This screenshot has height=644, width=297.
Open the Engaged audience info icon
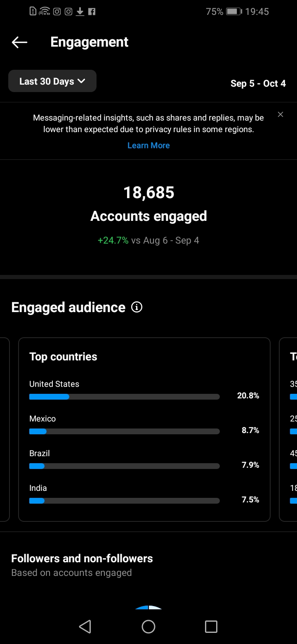click(137, 307)
